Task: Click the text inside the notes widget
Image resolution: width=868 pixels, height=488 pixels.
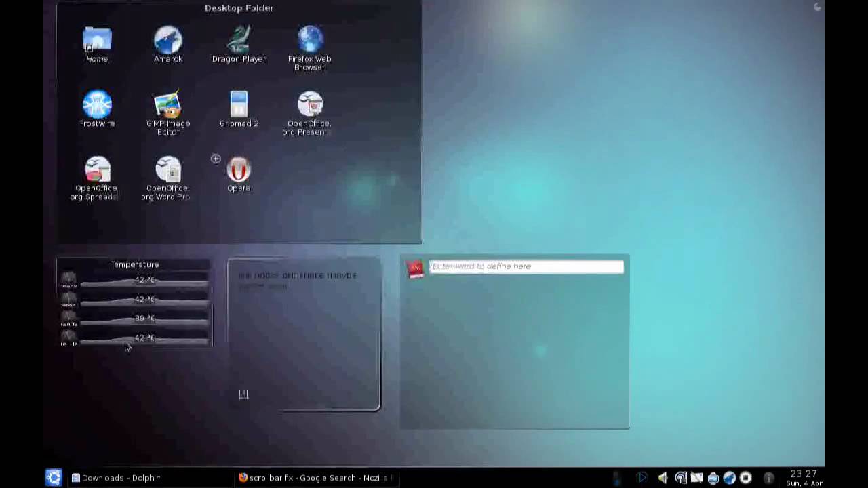Action: pyautogui.click(x=297, y=280)
